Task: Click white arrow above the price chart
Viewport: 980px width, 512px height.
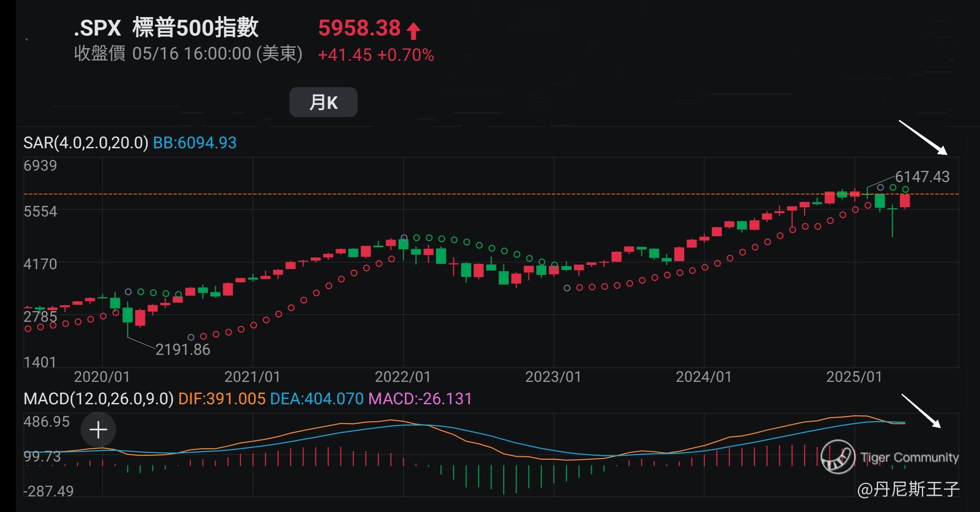Action: [923, 137]
